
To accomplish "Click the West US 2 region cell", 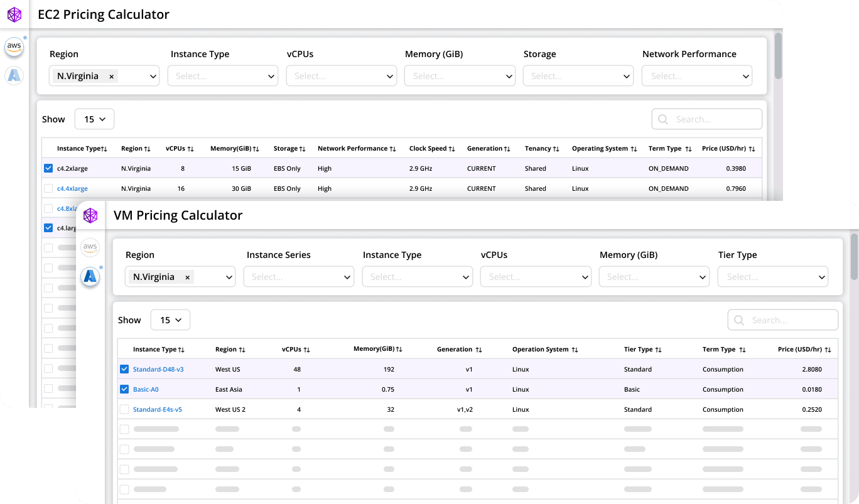I will 230,409.
